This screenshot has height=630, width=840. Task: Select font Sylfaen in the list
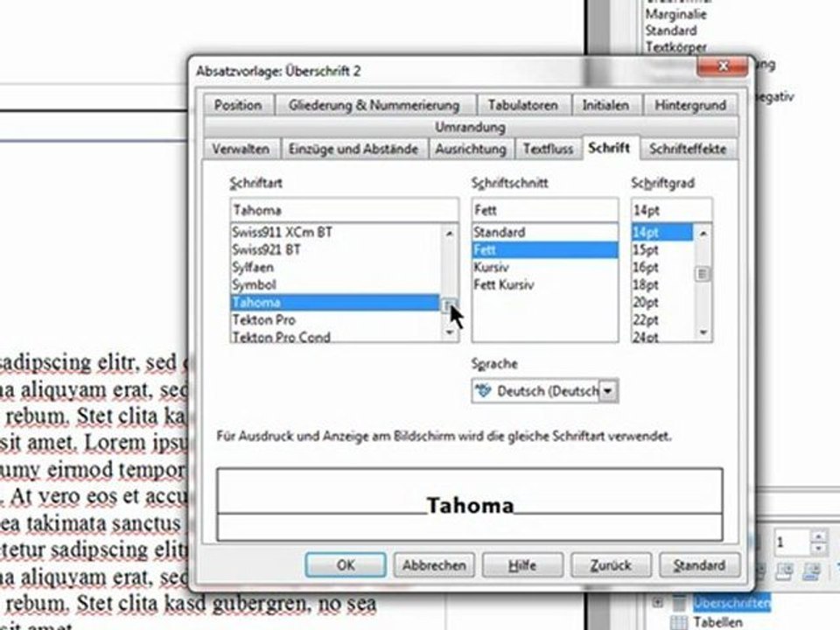coord(335,268)
